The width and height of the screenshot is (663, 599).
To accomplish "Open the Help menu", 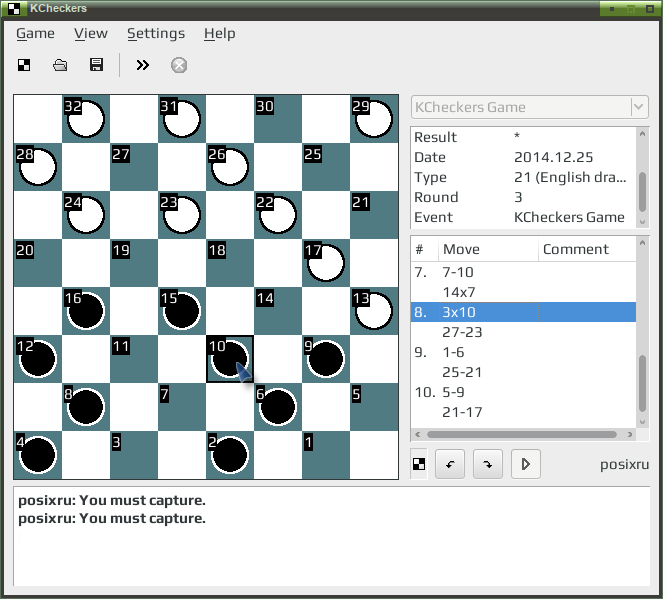I will point(219,33).
